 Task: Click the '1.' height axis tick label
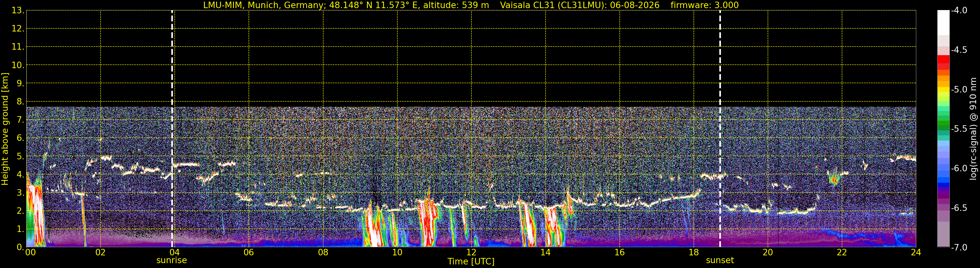pyautogui.click(x=20, y=229)
